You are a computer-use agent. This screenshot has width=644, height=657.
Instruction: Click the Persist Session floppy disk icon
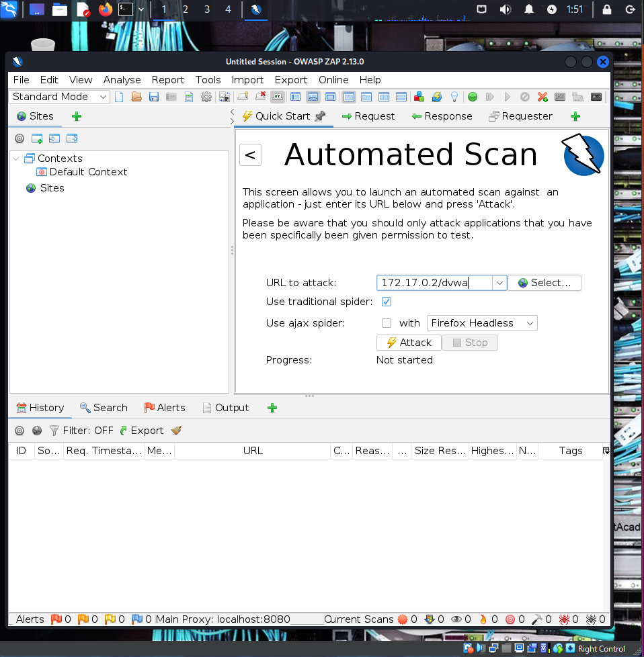pyautogui.click(x=154, y=97)
